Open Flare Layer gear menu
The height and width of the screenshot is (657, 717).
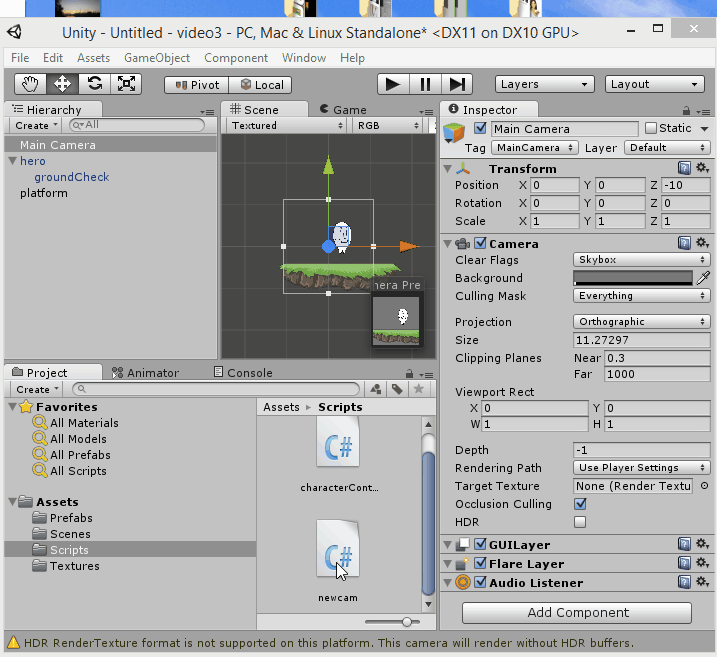tap(702, 563)
